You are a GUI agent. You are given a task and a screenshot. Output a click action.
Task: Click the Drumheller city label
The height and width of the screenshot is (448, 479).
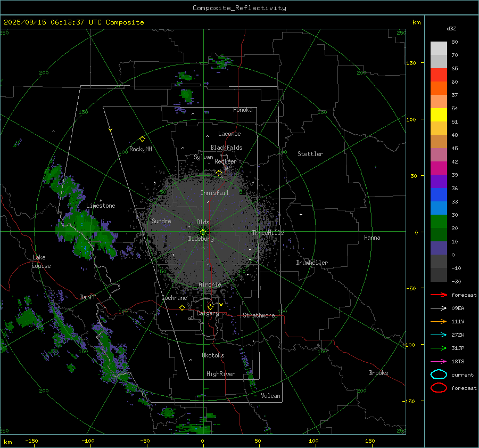[x=312, y=263]
